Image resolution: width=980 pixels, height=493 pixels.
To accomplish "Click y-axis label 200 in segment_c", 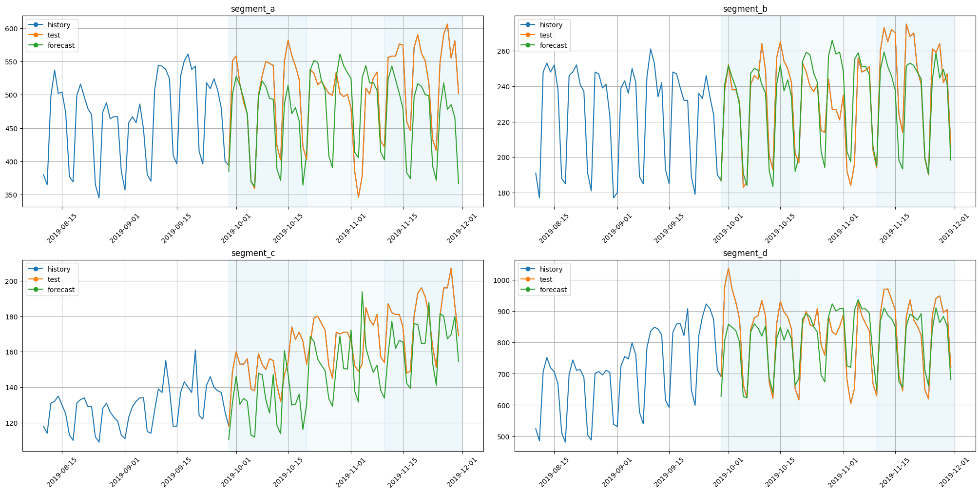I will click(13, 281).
